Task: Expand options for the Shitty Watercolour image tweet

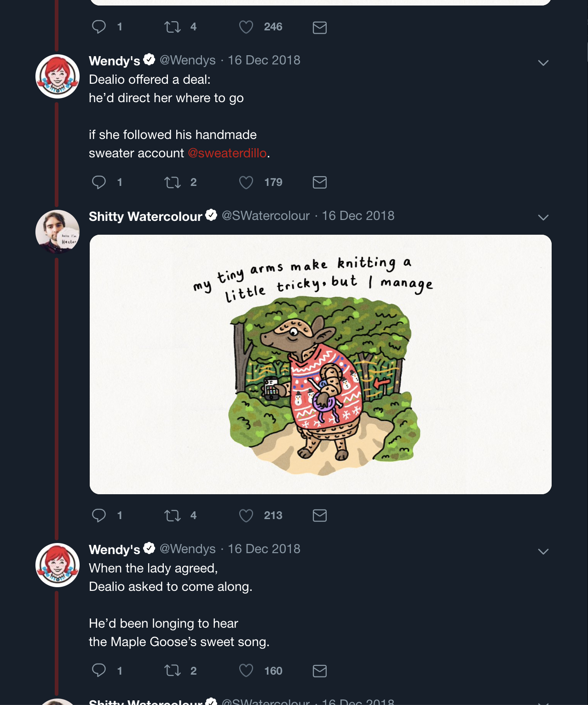Action: click(x=543, y=217)
